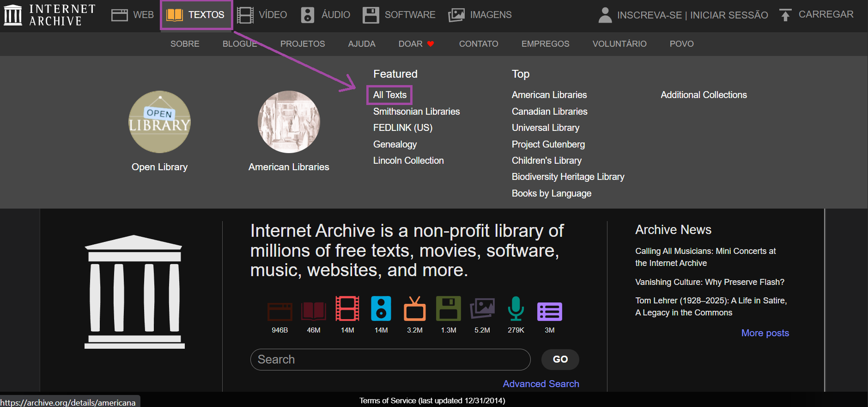Open FEDLINK (US) collection
The image size is (868, 407).
(x=403, y=128)
